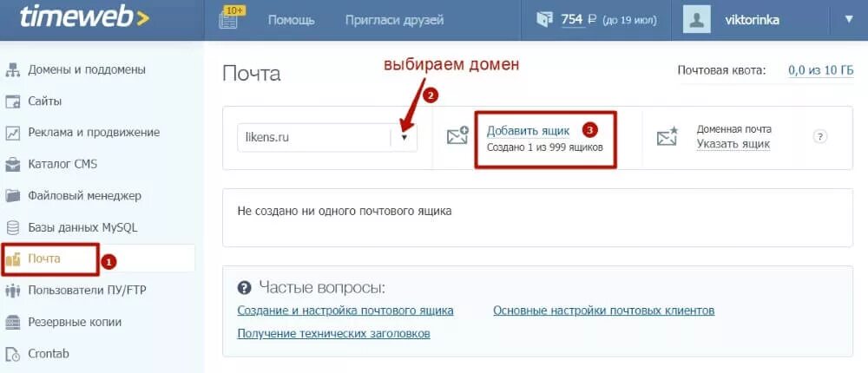Image resolution: width=868 pixels, height=373 pixels.
Task: Click the domain selector arrow
Action: pos(404,137)
